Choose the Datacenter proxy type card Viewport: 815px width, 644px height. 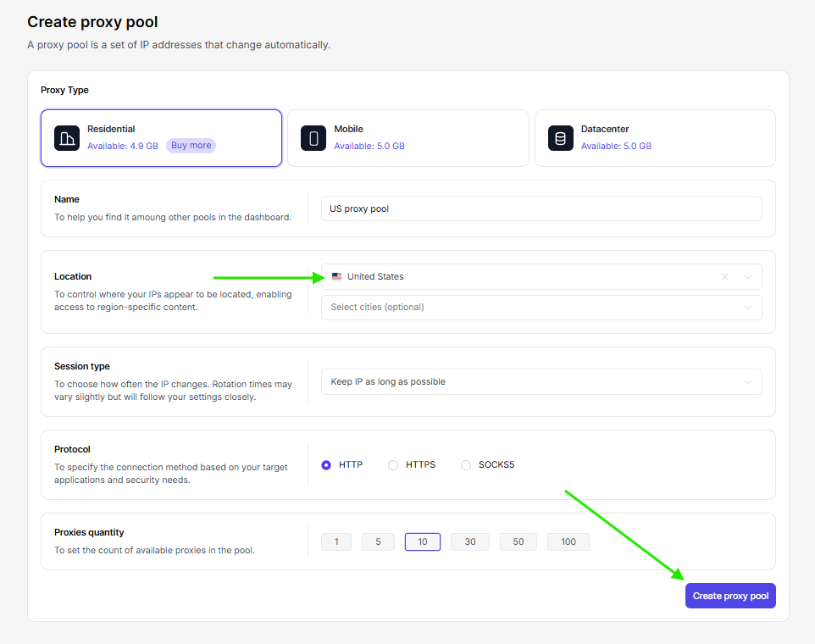point(655,138)
